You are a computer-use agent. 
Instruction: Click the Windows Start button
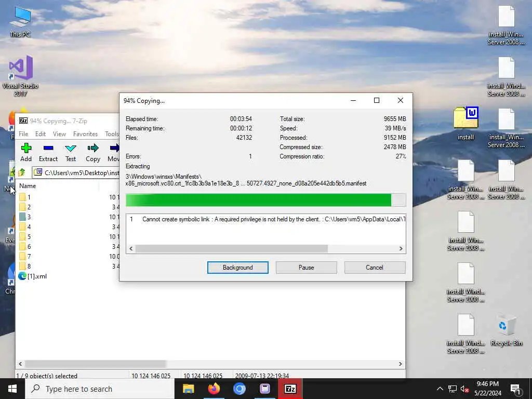[12, 389]
